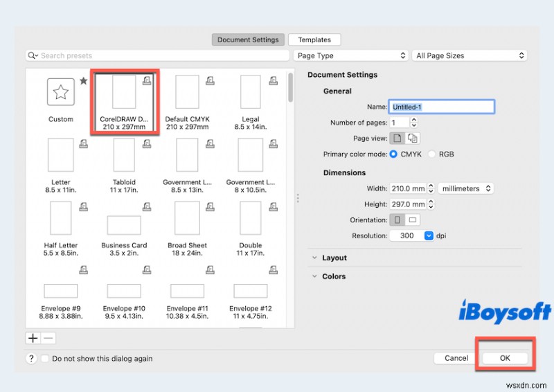Click the Cancel button

[x=456, y=358]
